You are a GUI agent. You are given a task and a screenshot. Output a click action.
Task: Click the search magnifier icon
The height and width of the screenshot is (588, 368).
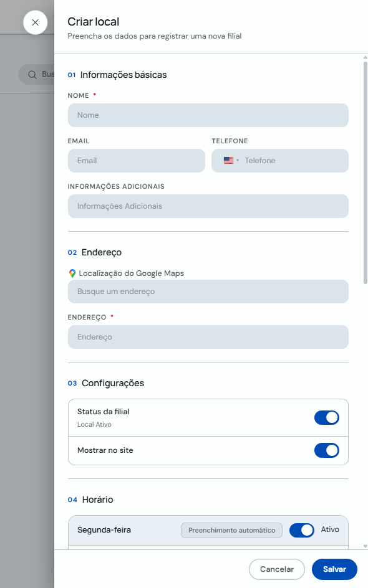pos(32,75)
